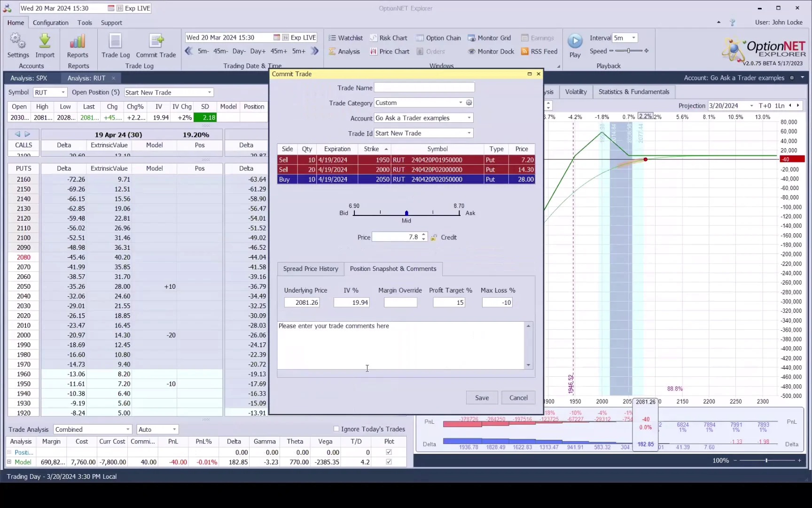The image size is (812, 508).
Task: Open Trade Category settings gear icon
Action: 469,103
